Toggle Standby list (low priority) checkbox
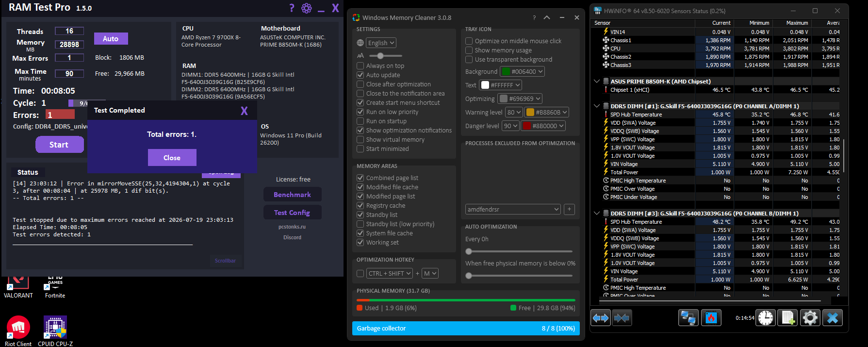Viewport: 868px width, 347px height. click(x=360, y=224)
